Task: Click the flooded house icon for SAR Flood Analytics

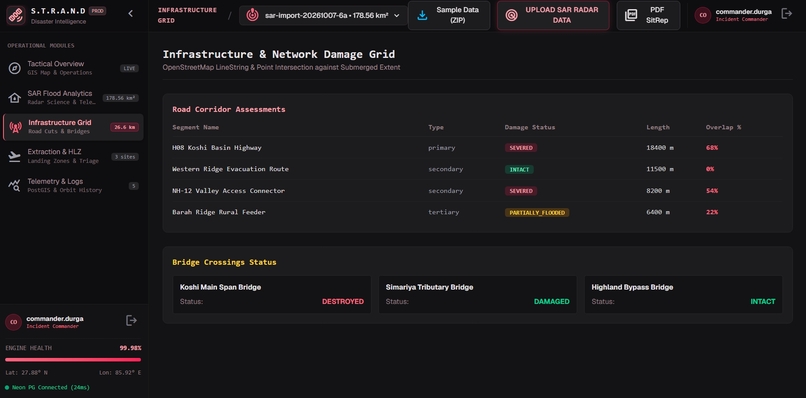Action: [15, 98]
